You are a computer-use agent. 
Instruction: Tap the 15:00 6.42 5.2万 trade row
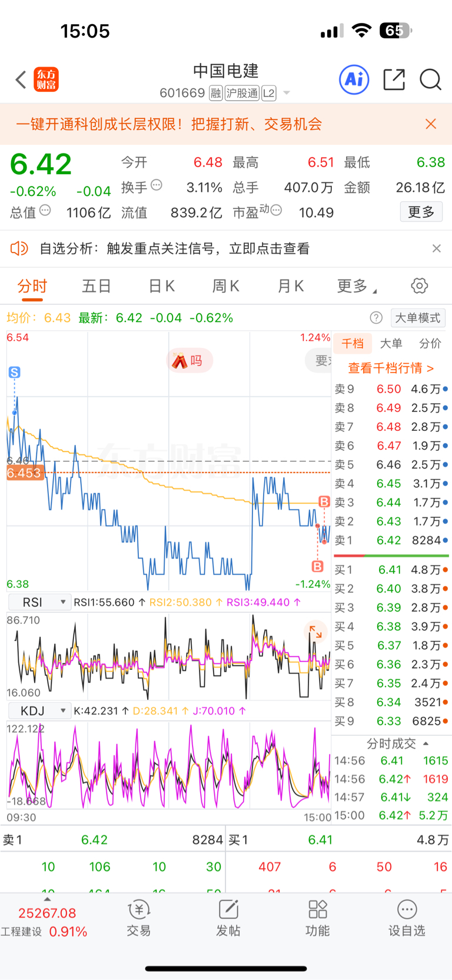391,815
